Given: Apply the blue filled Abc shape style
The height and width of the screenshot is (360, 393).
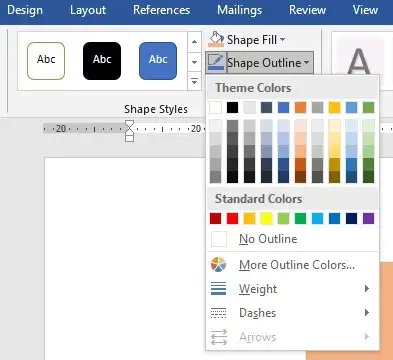Looking at the screenshot, I should [x=158, y=61].
